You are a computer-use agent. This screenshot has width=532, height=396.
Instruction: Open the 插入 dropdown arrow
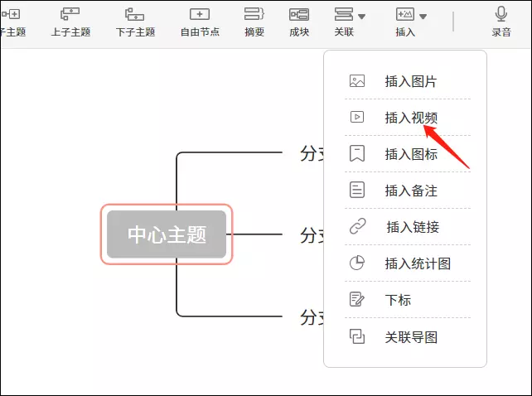pyautogui.click(x=423, y=16)
